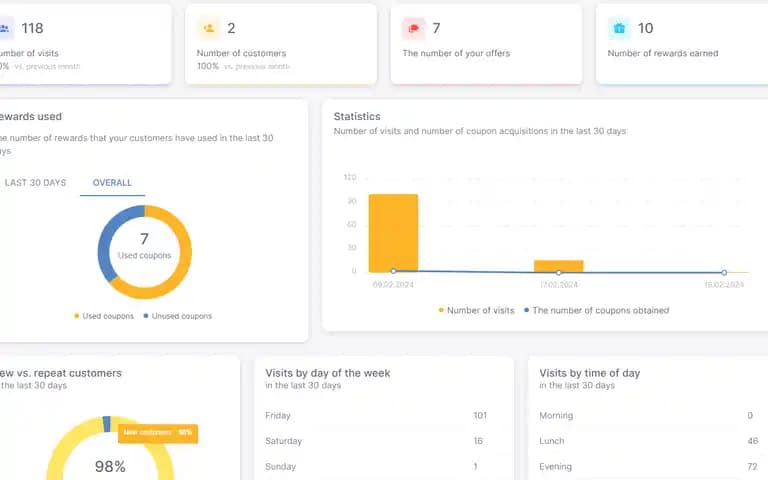Click the Number of rewards earned label
Image resolution: width=768 pixels, height=480 pixels.
pyautogui.click(x=663, y=53)
